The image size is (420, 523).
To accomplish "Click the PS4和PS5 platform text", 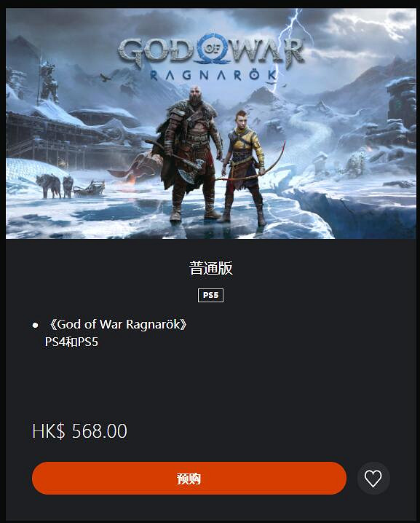I will coord(71,342).
